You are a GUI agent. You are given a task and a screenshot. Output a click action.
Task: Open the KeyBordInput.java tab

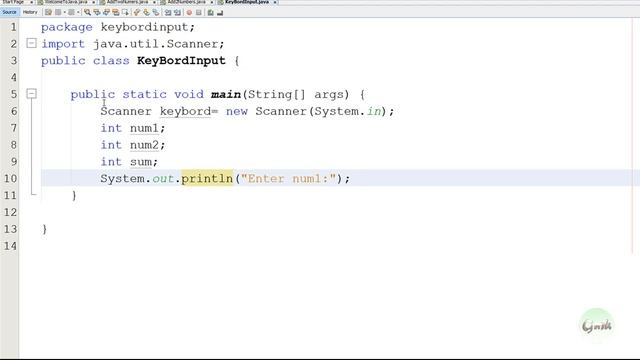point(247,2)
